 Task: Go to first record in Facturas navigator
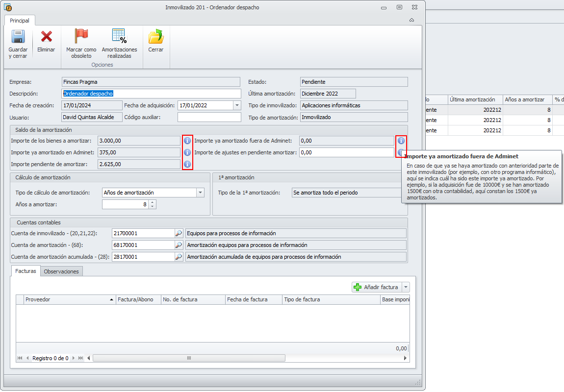20,358
